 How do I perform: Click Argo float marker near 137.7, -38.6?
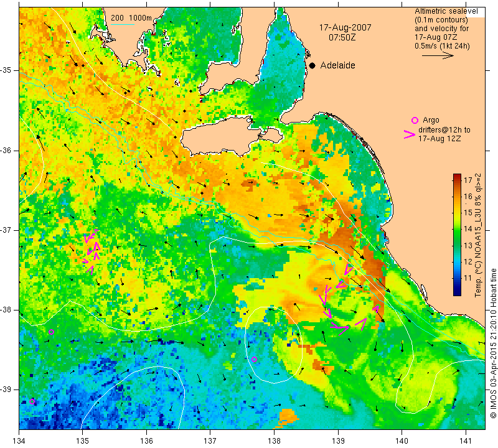coord(254,360)
